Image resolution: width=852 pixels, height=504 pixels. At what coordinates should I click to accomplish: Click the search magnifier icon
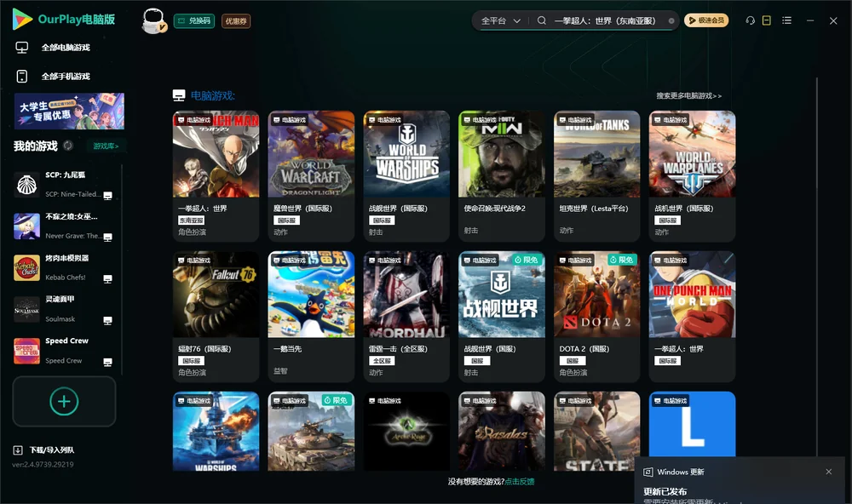click(542, 20)
